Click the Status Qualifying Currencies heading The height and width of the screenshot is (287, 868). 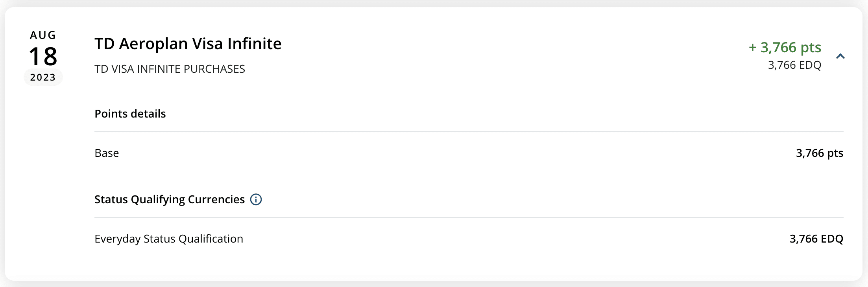(x=169, y=199)
